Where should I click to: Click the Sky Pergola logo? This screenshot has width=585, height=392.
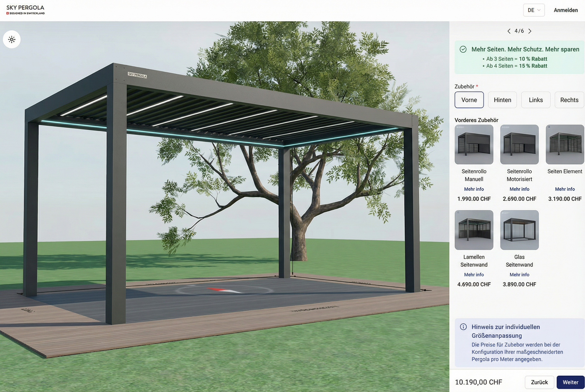(25, 10)
